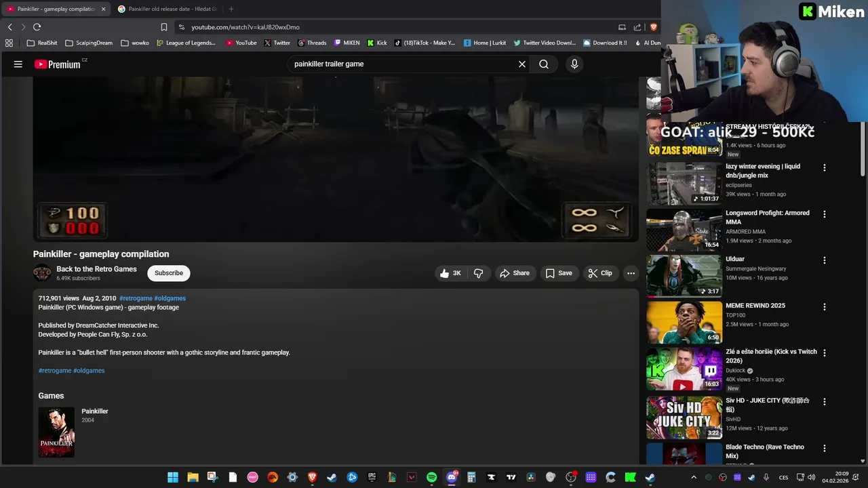Create a Clip from the video
This screenshot has height=488, width=868.
(x=600, y=273)
